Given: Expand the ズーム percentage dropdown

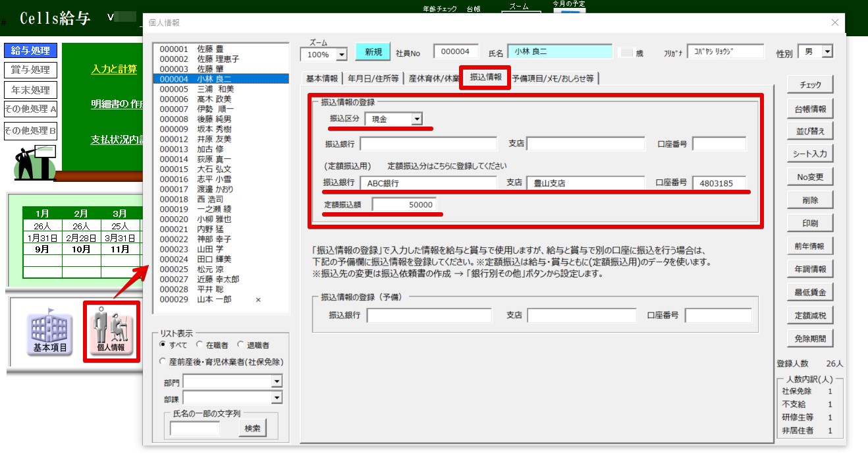Looking at the screenshot, I should (341, 55).
